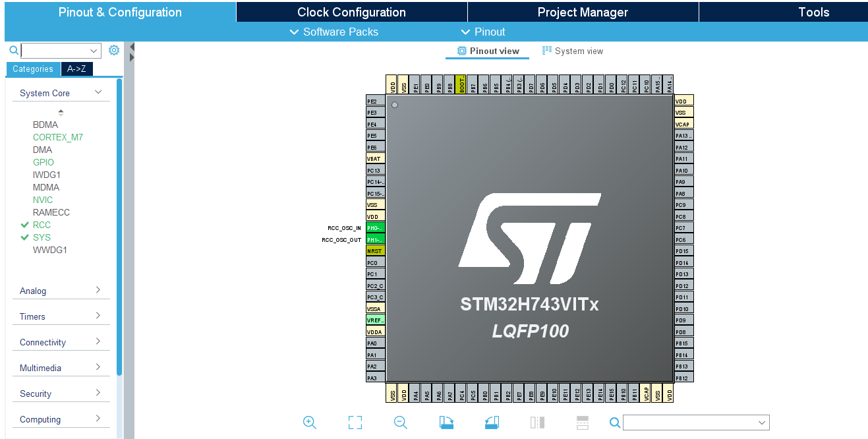
Task: Flip the chip view vertically
Action: pos(583,423)
